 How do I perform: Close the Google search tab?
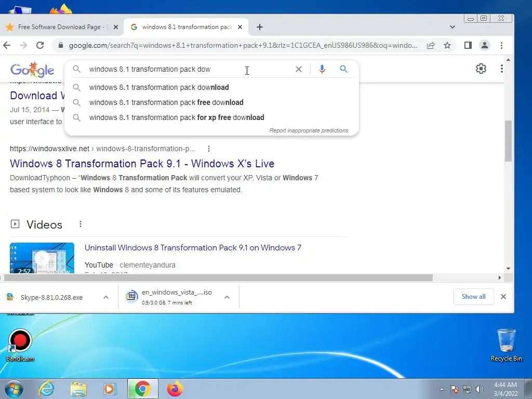[x=240, y=27]
